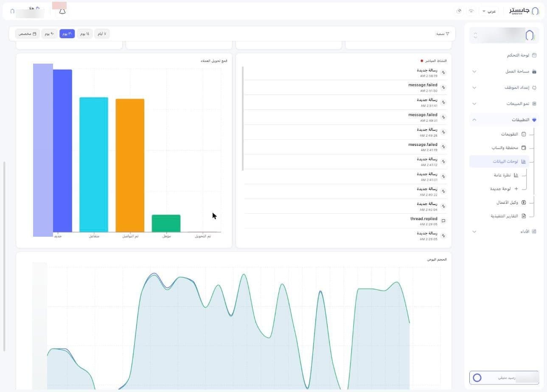Click the icon beside إعداد الموظف
The width and height of the screenshot is (547, 392).
(x=534, y=88)
